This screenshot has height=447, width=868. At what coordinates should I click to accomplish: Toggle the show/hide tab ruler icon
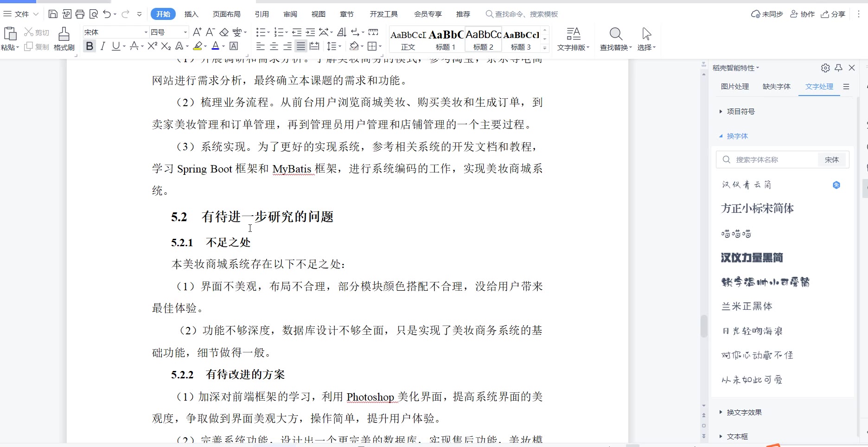pyautogui.click(x=373, y=32)
